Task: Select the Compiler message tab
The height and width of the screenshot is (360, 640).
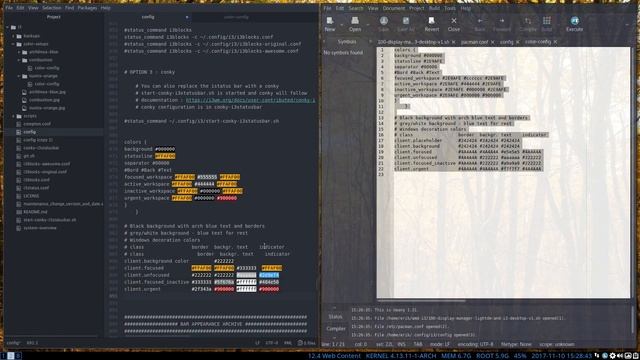Action: (x=336, y=329)
